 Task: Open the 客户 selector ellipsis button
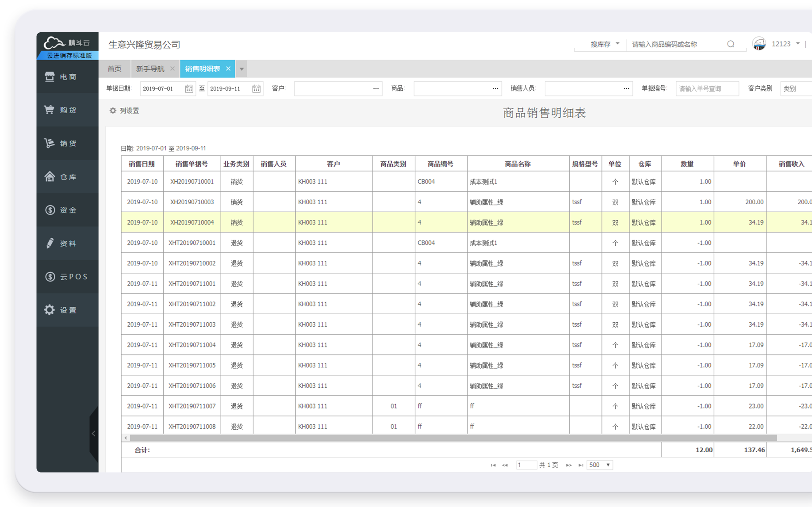pos(375,89)
